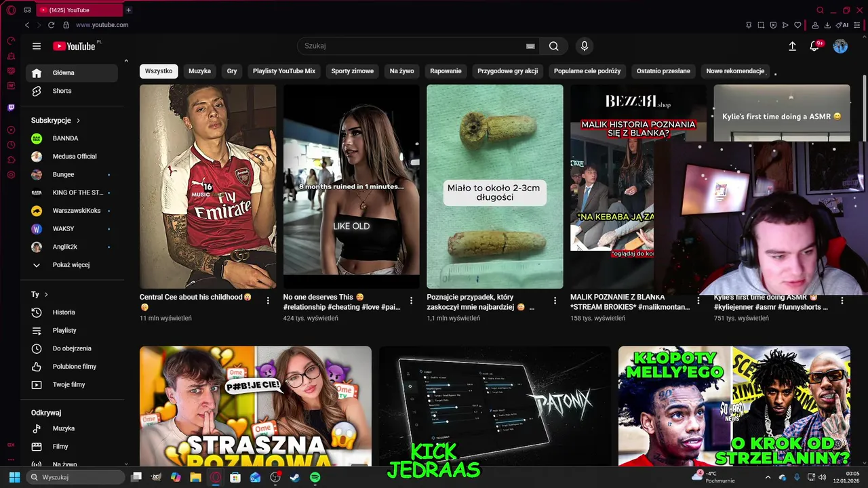This screenshot has width=868, height=488.
Task: Go back with the browser back arrow
Action: [x=27, y=25]
